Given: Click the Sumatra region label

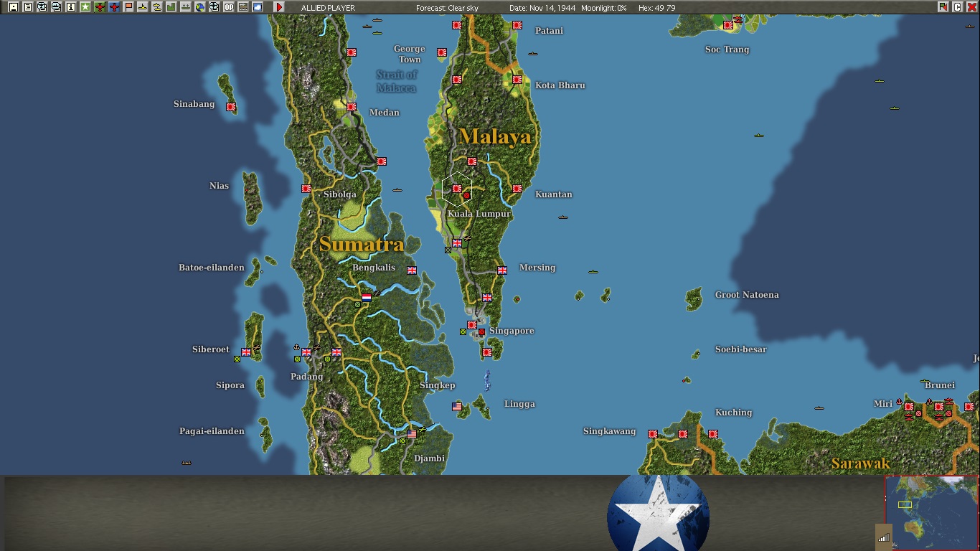Looking at the screenshot, I should [x=362, y=244].
